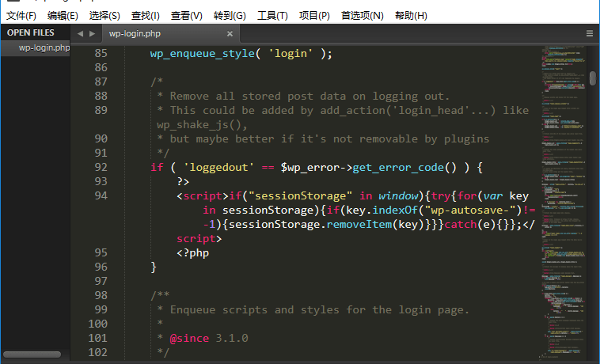
Task: Click line number 85 in the gutter
Action: (x=101, y=53)
